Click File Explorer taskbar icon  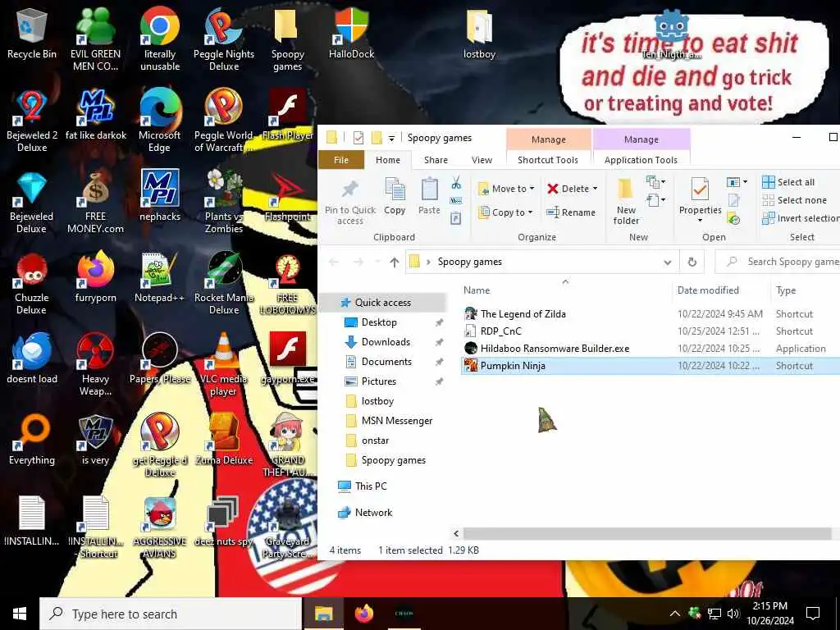(323, 614)
